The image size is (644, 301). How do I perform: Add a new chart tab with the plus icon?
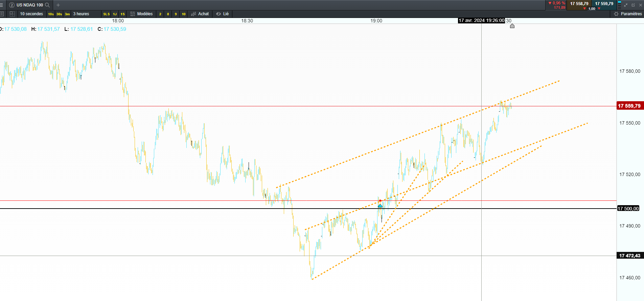tap(58, 5)
